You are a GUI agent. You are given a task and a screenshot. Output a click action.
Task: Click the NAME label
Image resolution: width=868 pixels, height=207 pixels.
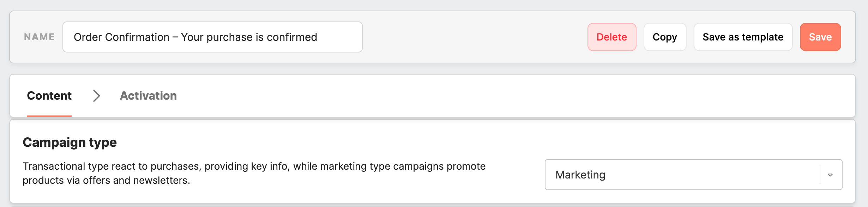(39, 37)
